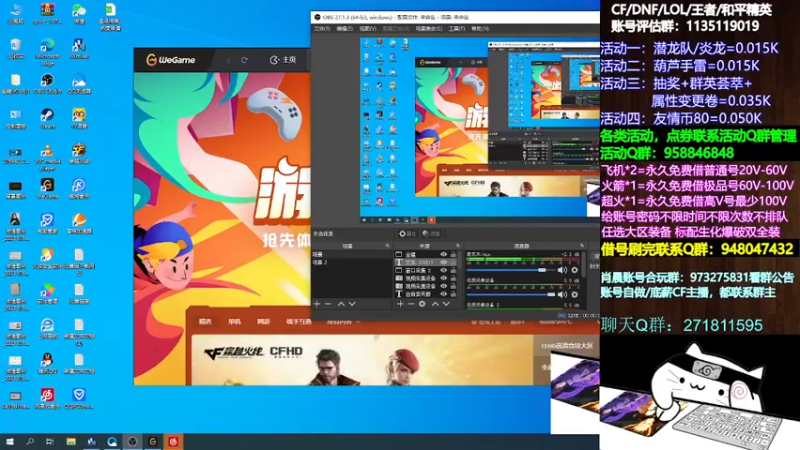Screen dimensions: 800x450
Task: Open File Explorer from the taskbar
Action: pos(70,441)
